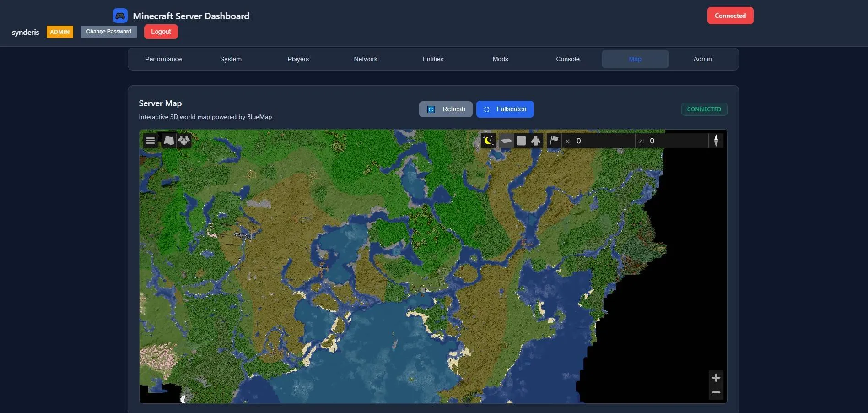The width and height of the screenshot is (868, 413).
Task: Open the BlueMap marker flag icon
Action: [554, 141]
